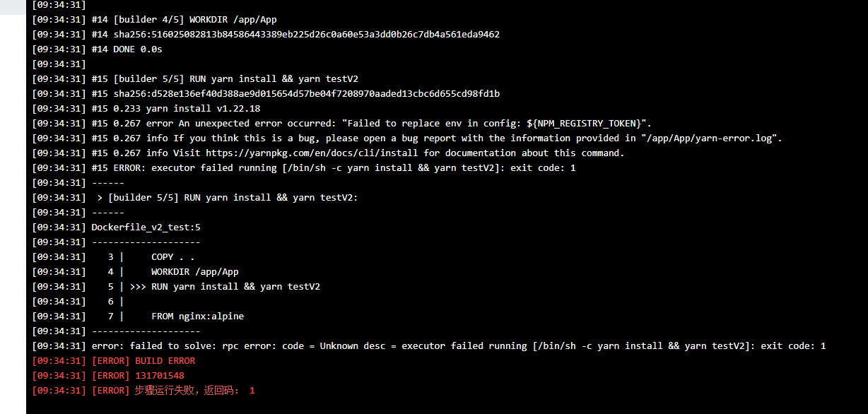Click the Dockerfile_v2_test:5 log line
Image resolution: width=868 pixels, height=414 pixels.
pyautogui.click(x=117, y=227)
